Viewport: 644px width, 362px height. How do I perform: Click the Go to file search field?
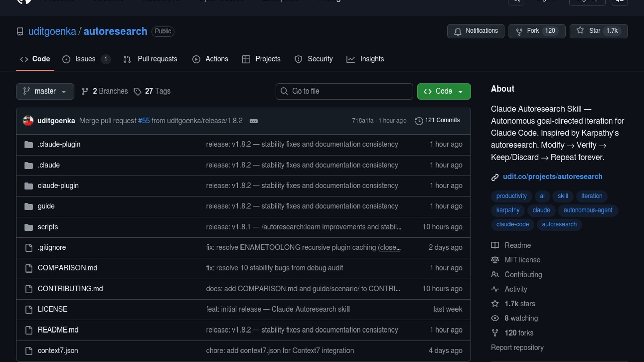(x=344, y=91)
